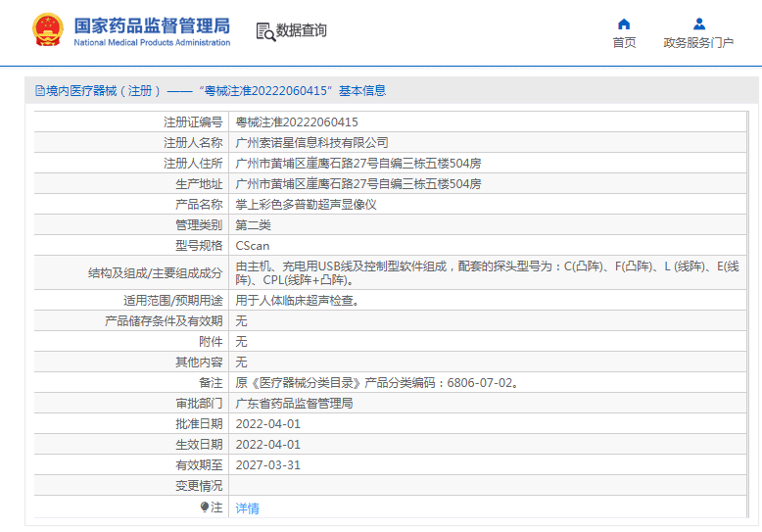Click the 审批部门 label
Viewport: 762px width, 532px height.
199,403
